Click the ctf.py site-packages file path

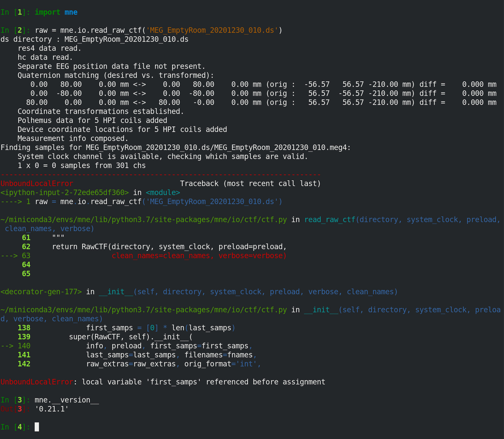click(143, 219)
